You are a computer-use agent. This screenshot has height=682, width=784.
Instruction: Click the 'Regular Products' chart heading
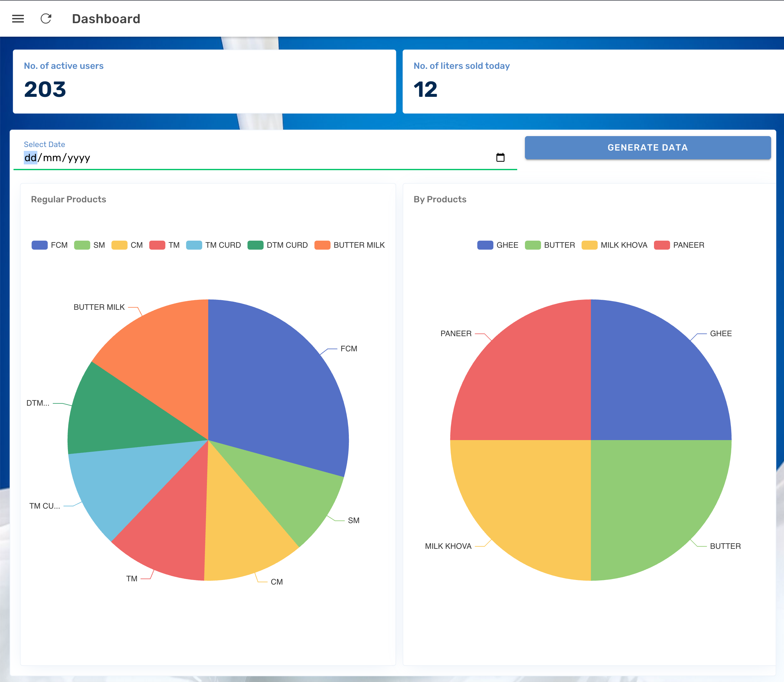[x=69, y=199]
